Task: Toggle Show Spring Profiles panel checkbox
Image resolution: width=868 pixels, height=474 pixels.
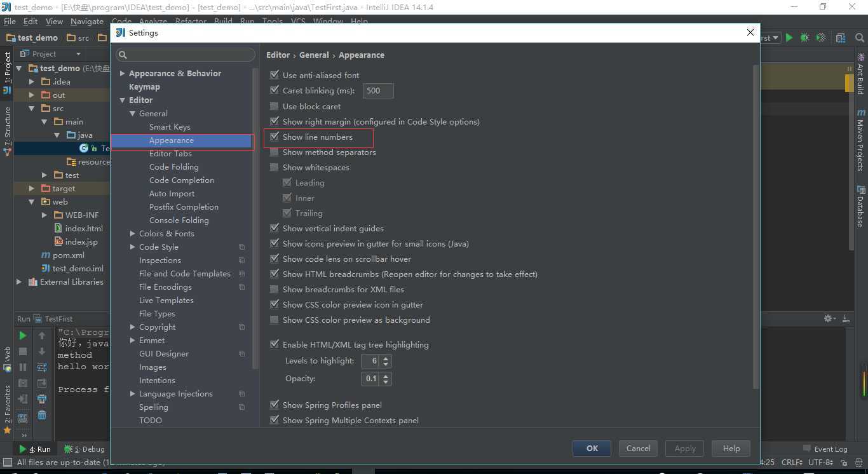Action: [275, 405]
